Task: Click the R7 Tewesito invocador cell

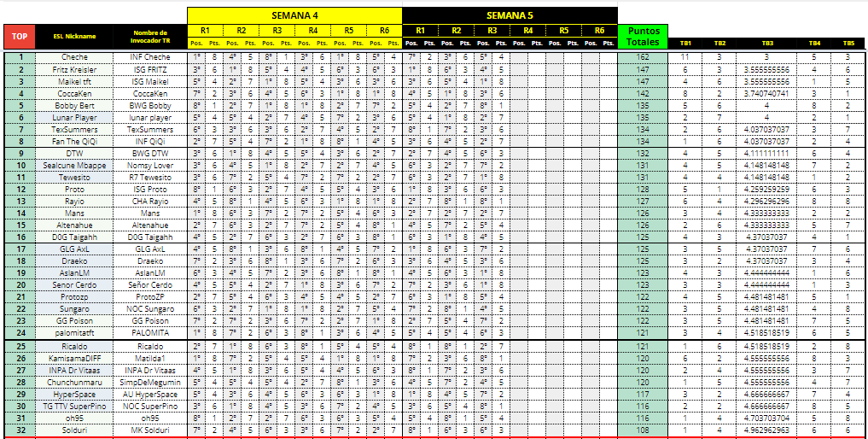Action: click(x=150, y=178)
